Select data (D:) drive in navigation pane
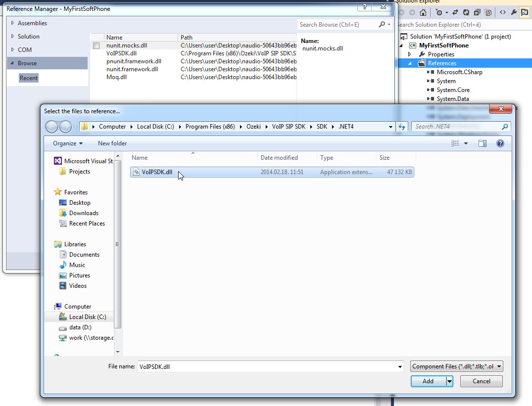532x406 pixels. 75,327
